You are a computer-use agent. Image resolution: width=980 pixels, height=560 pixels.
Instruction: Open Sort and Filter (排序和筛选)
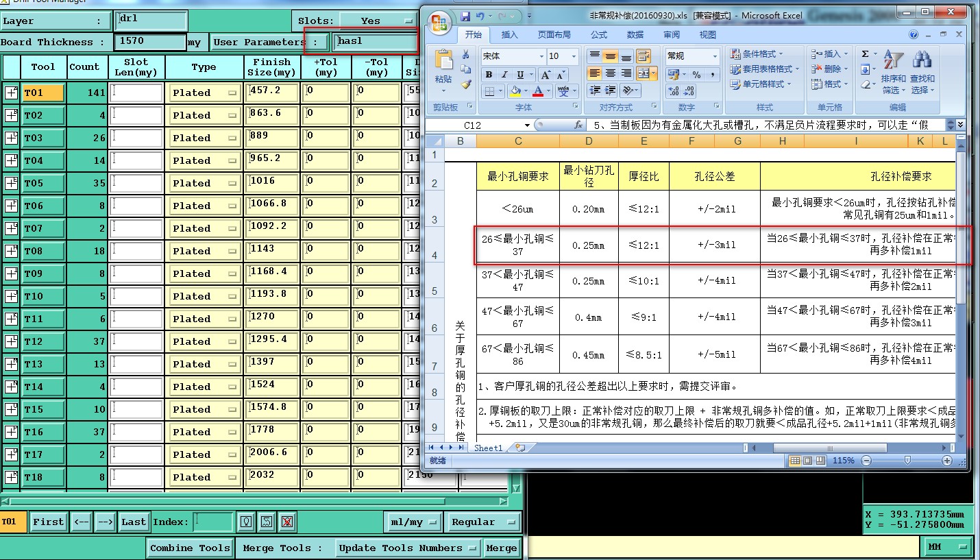pyautogui.click(x=894, y=72)
